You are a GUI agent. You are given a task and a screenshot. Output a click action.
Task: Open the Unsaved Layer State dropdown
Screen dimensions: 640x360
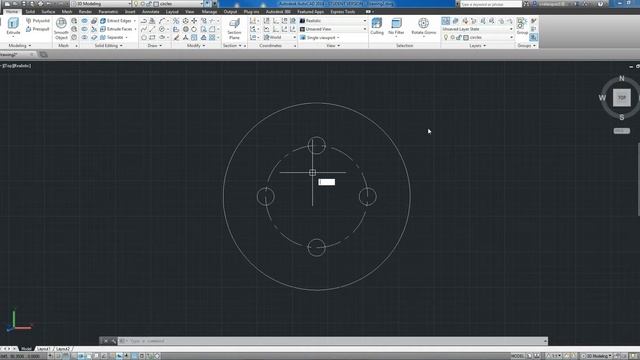pyautogui.click(x=478, y=29)
